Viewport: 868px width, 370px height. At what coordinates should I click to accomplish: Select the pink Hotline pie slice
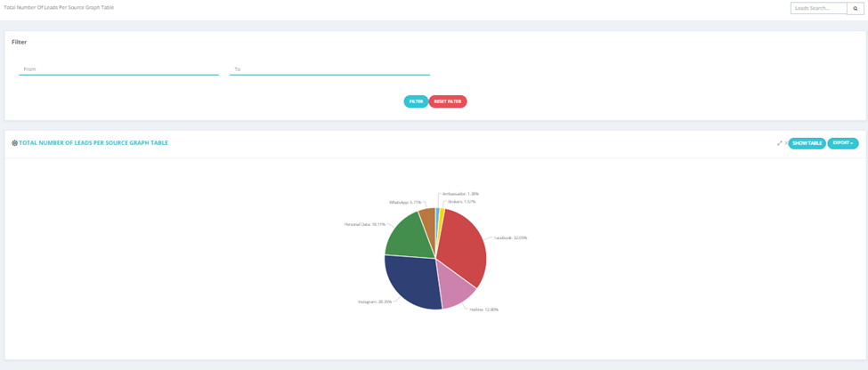[x=455, y=286]
